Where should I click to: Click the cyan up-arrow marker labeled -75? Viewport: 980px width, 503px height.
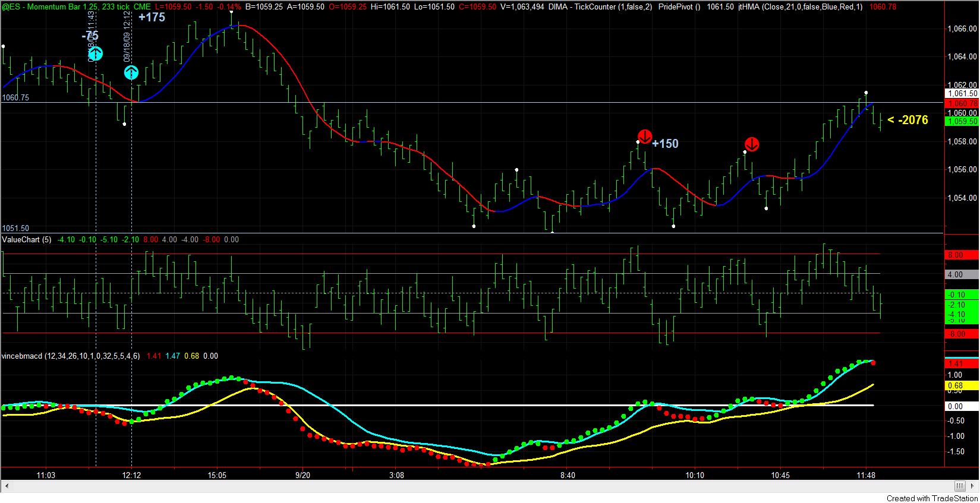[x=95, y=54]
